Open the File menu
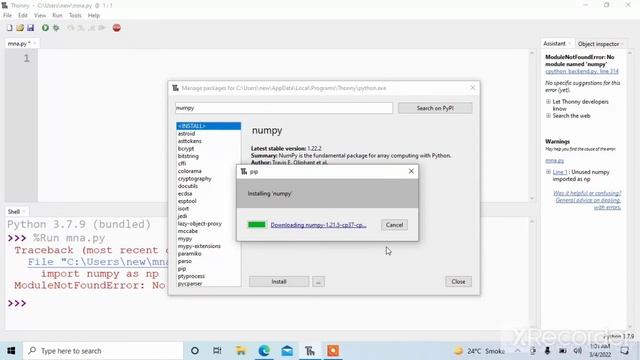Viewport: 640px width, 360px height. (x=7, y=16)
